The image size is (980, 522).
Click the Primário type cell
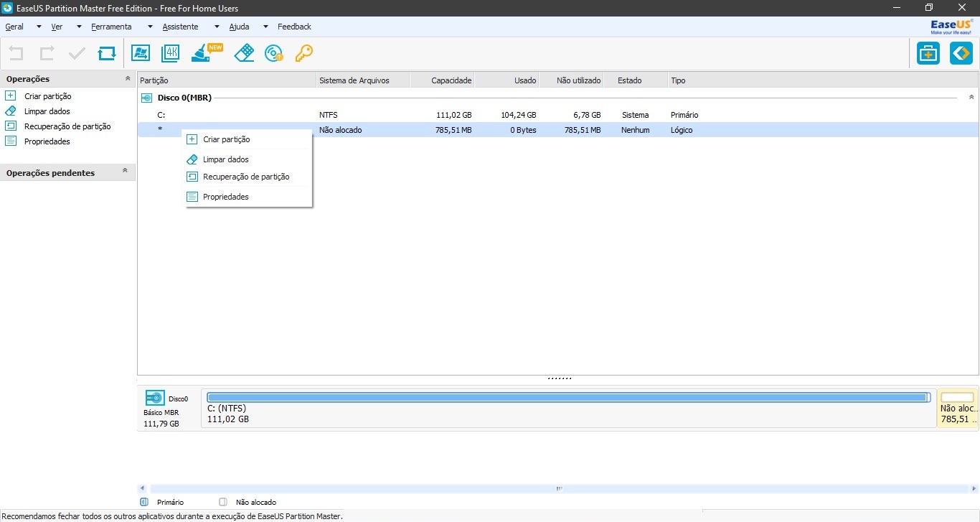point(684,115)
